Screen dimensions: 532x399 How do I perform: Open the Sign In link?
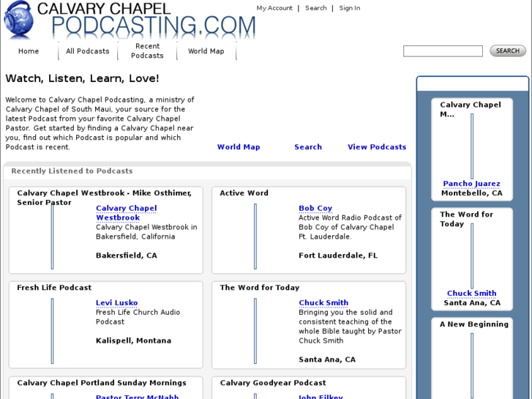[x=350, y=8]
